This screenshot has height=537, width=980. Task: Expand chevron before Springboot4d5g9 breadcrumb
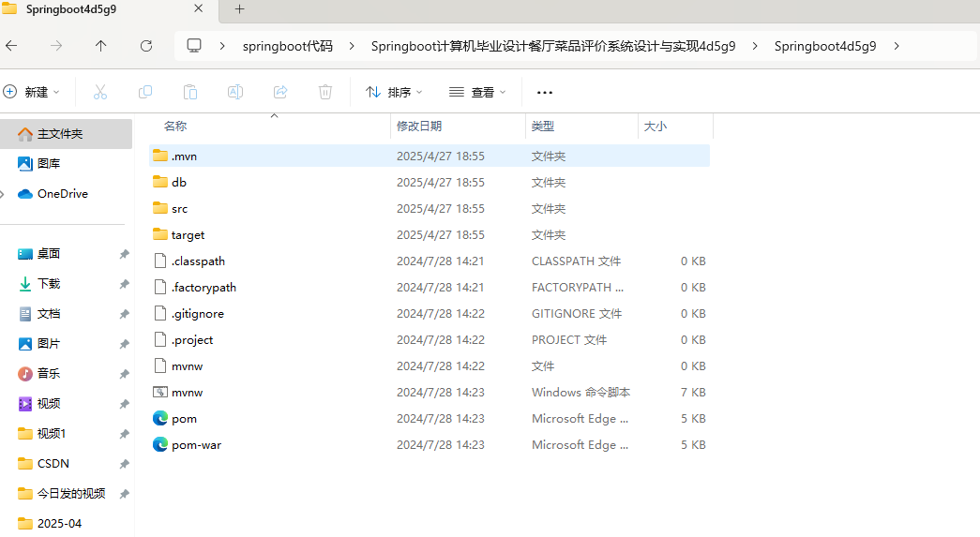click(x=755, y=46)
